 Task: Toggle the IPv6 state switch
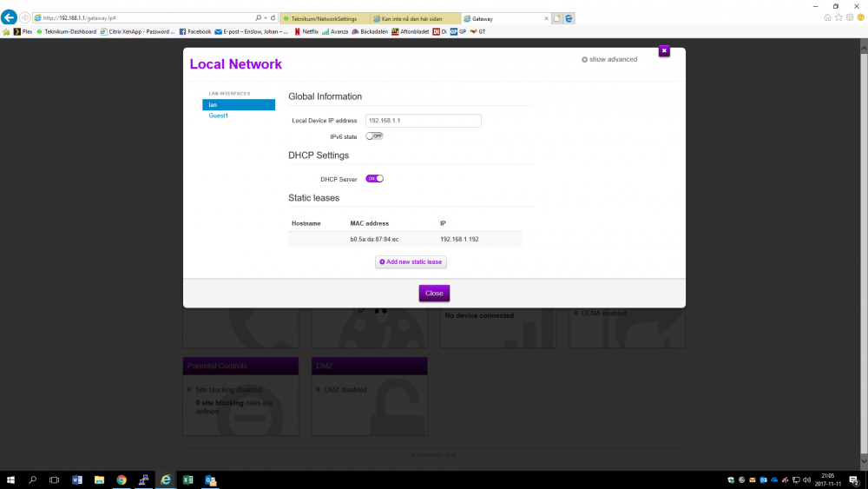pos(374,136)
